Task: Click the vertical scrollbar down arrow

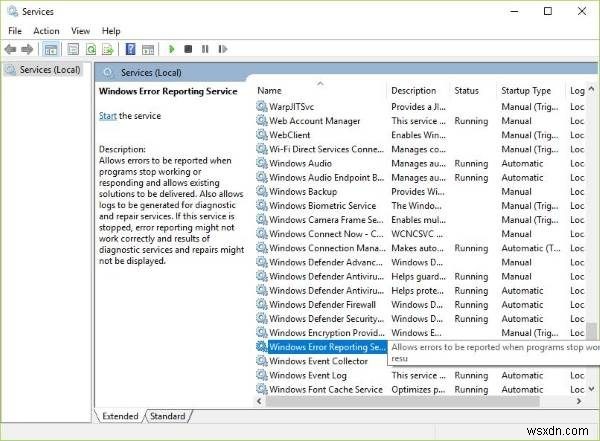Action: (x=592, y=389)
